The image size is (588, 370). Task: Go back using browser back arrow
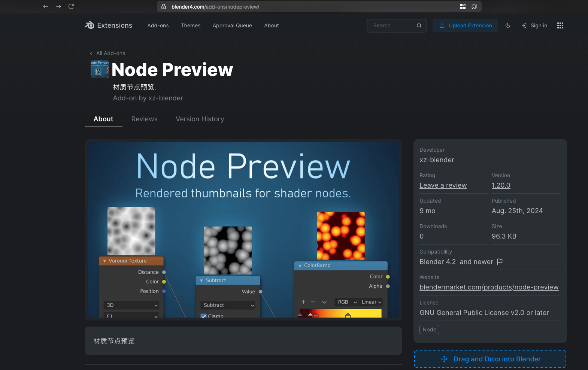[46, 6]
